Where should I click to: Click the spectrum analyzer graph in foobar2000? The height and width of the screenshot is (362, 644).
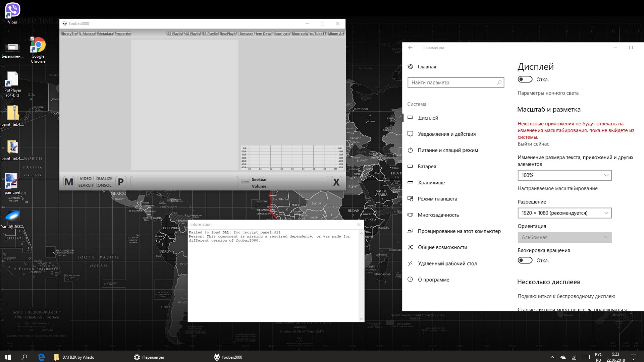click(x=292, y=158)
